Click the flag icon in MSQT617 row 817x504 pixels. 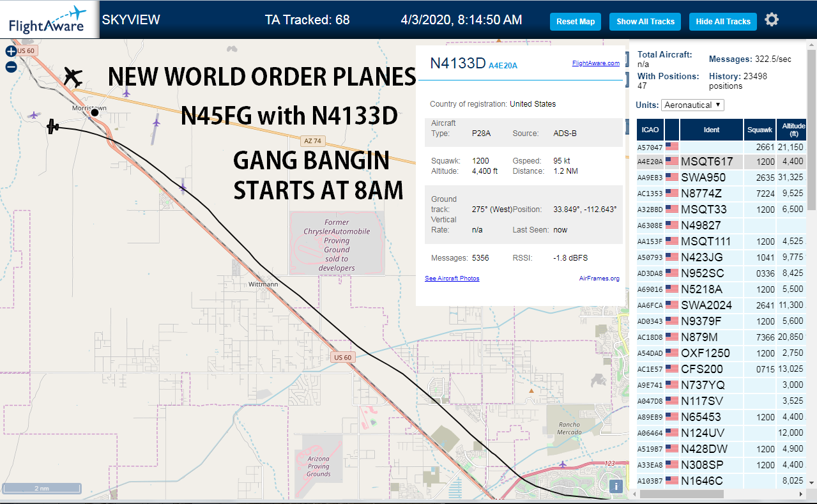click(x=671, y=162)
